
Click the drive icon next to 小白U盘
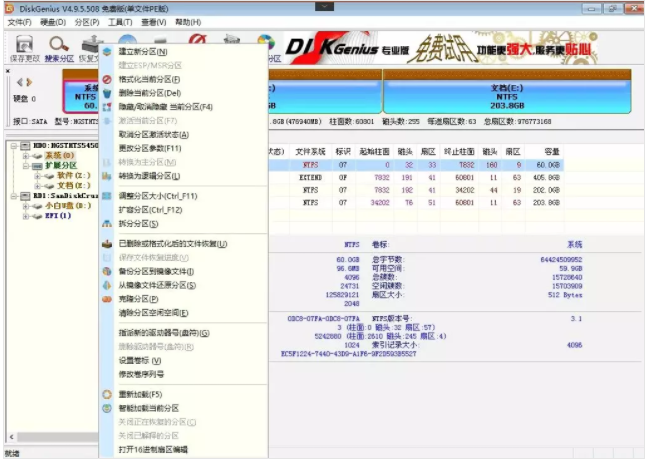tap(38, 206)
